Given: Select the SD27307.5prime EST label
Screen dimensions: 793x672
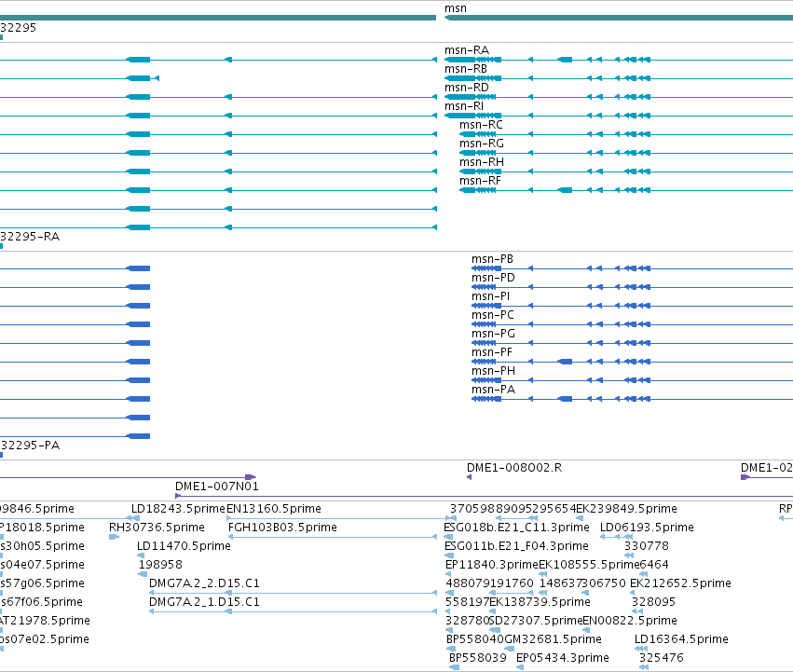Looking at the screenshot, I should point(536,622).
